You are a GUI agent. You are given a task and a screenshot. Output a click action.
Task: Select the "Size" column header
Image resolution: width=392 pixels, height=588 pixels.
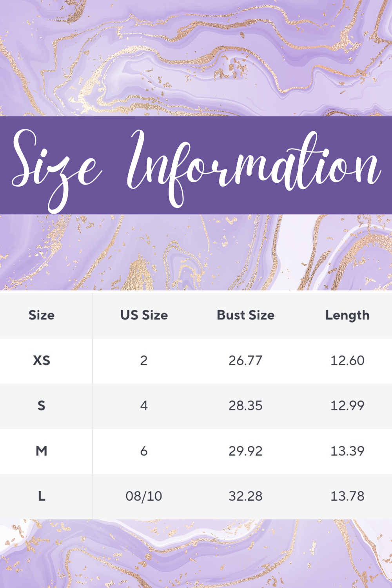click(x=42, y=315)
